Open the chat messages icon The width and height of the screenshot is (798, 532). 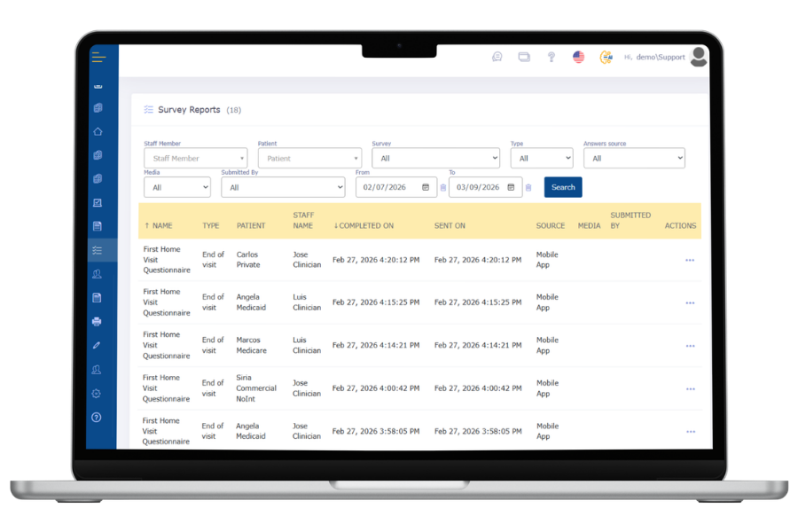497,57
